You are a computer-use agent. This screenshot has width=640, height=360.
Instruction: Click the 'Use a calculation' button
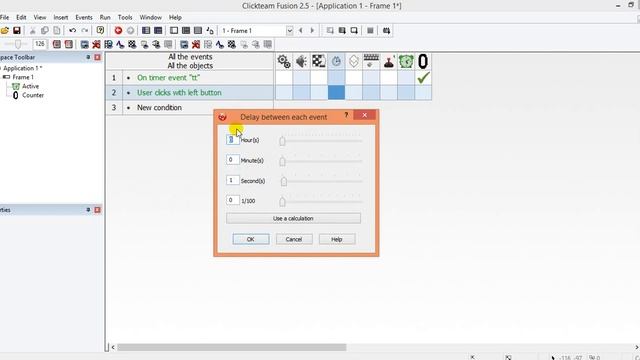tap(293, 218)
